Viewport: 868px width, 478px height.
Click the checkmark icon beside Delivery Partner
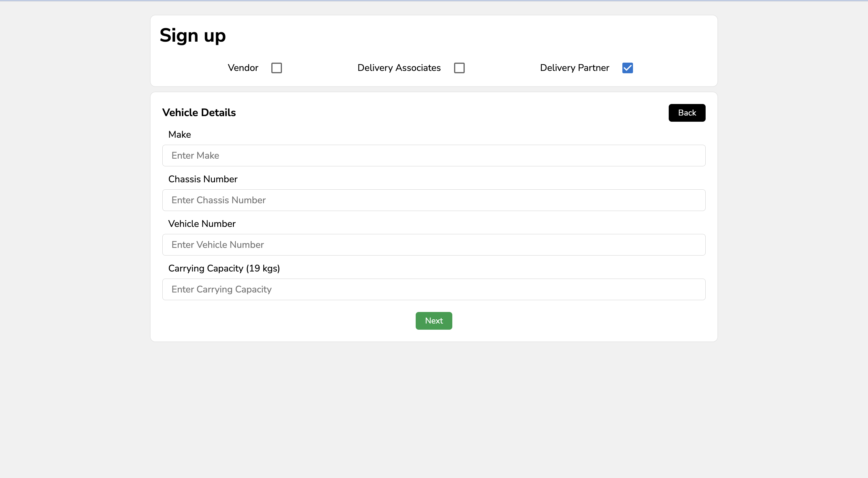[627, 68]
